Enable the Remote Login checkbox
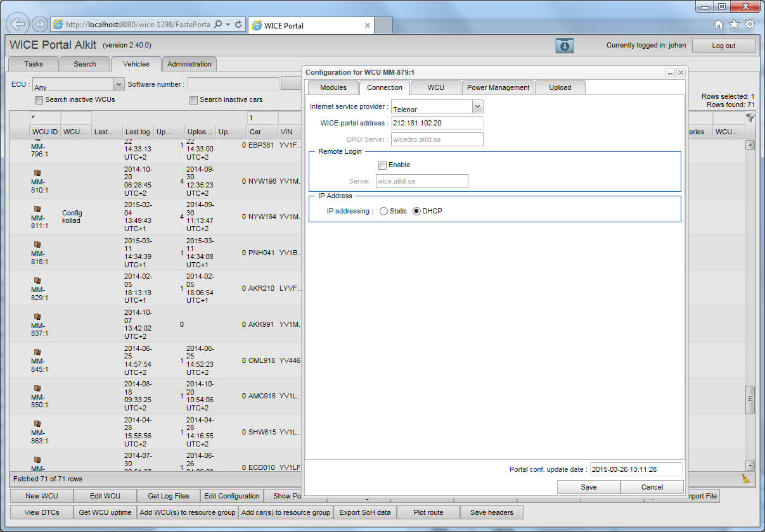765x532 pixels. click(x=382, y=165)
